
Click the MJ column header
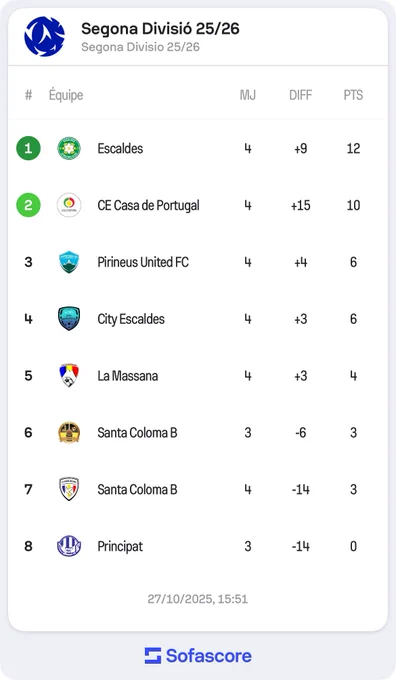[248, 95]
